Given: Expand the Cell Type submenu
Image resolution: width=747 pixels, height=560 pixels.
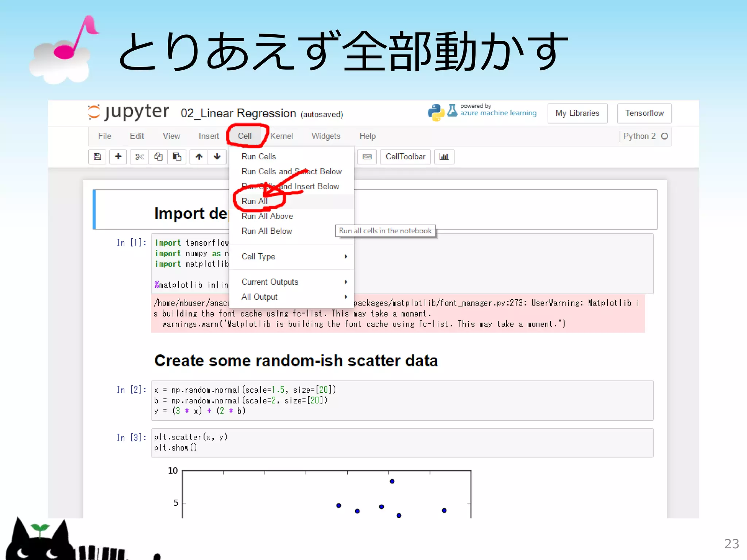Looking at the screenshot, I should point(291,256).
